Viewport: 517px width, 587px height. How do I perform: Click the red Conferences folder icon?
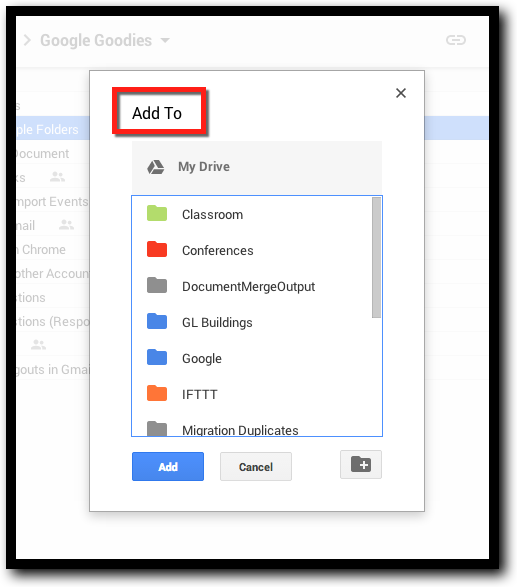click(157, 249)
